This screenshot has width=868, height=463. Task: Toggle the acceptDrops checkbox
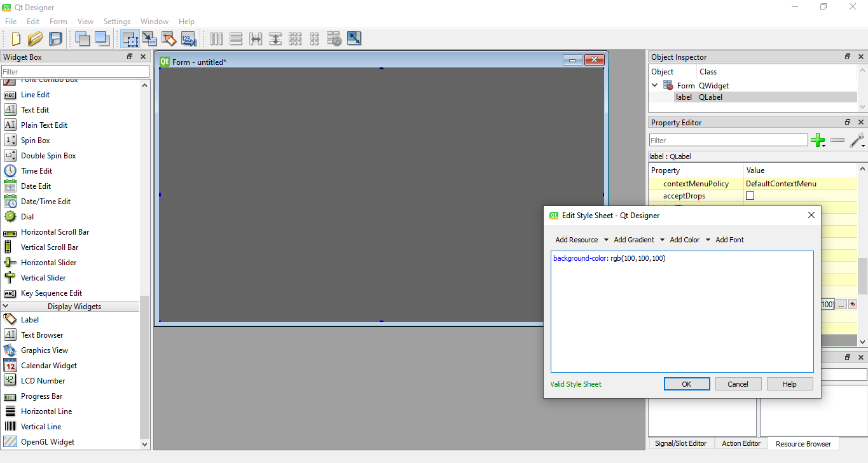pos(750,196)
